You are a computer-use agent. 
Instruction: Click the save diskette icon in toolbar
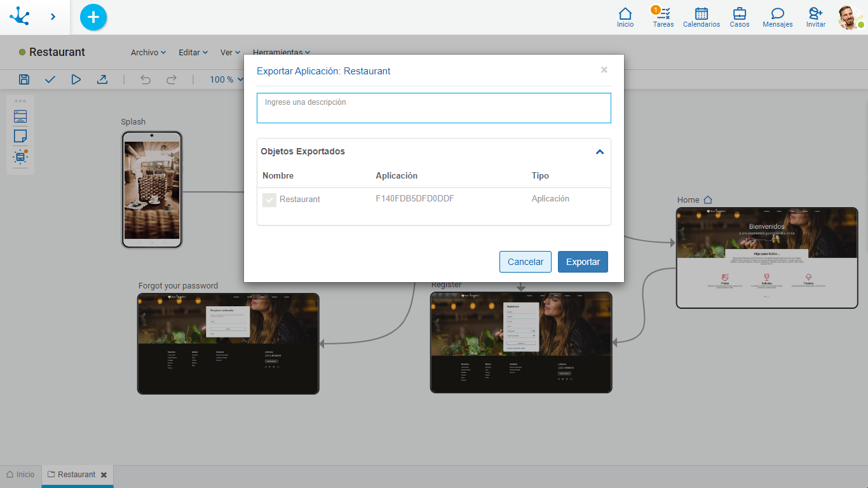24,79
